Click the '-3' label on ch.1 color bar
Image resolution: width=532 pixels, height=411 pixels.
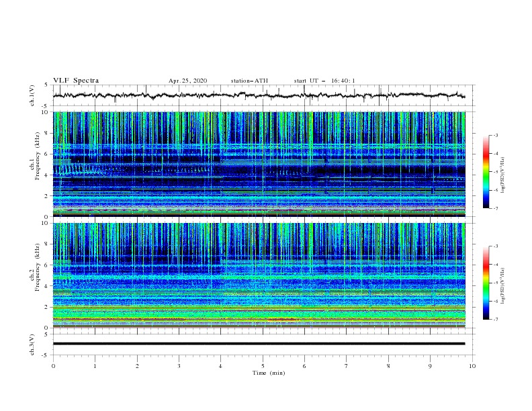pos(496,135)
